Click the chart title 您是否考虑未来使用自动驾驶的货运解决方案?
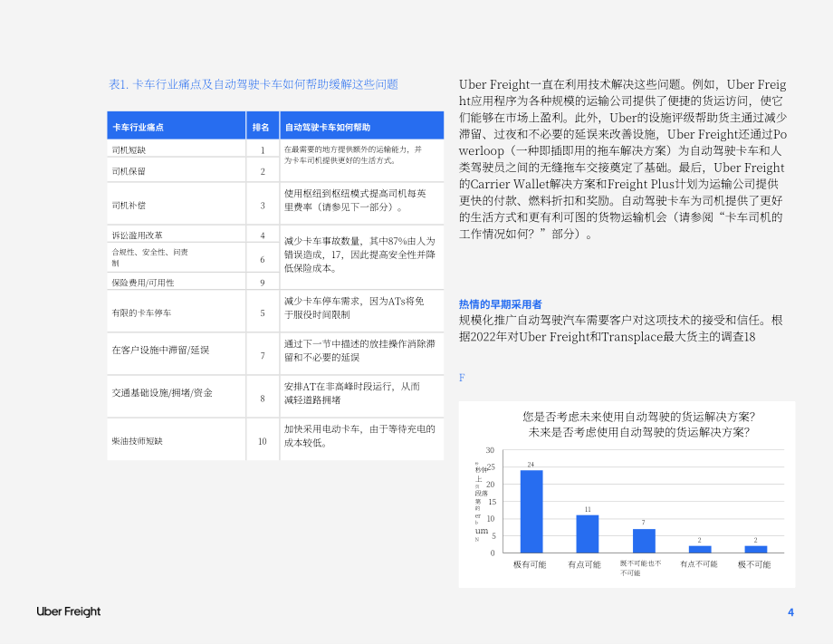This screenshot has width=833, height=644. click(x=639, y=417)
